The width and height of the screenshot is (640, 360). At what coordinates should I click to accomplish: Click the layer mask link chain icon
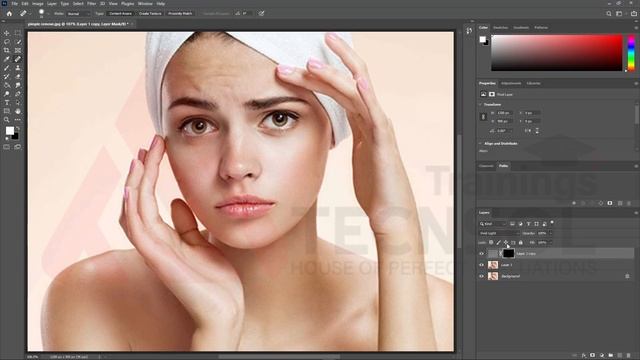pos(501,253)
